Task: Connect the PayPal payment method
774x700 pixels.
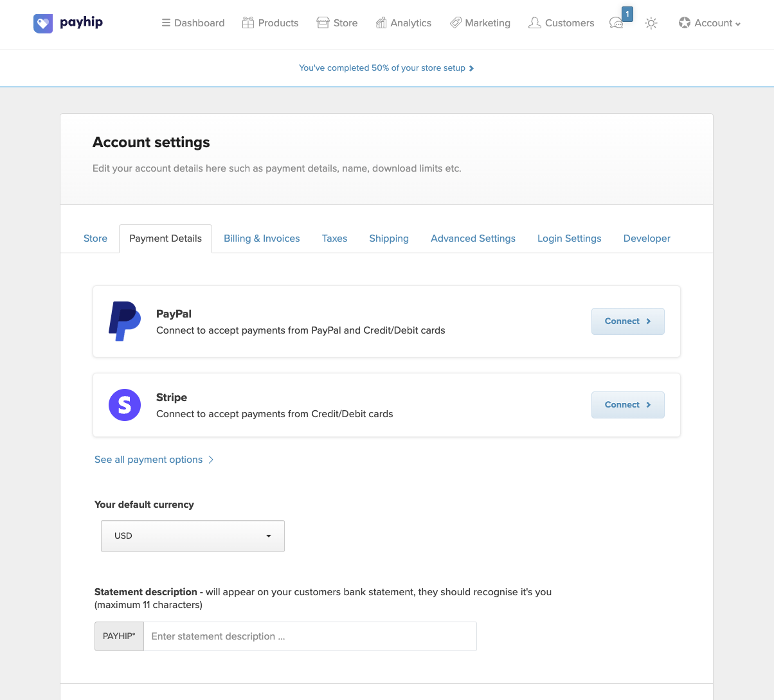Action: [x=628, y=321]
